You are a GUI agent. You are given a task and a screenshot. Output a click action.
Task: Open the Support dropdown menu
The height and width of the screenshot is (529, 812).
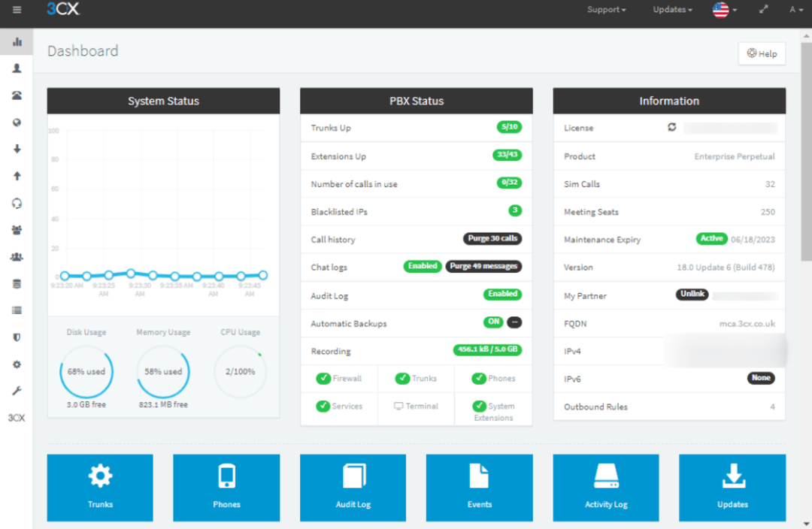point(606,10)
